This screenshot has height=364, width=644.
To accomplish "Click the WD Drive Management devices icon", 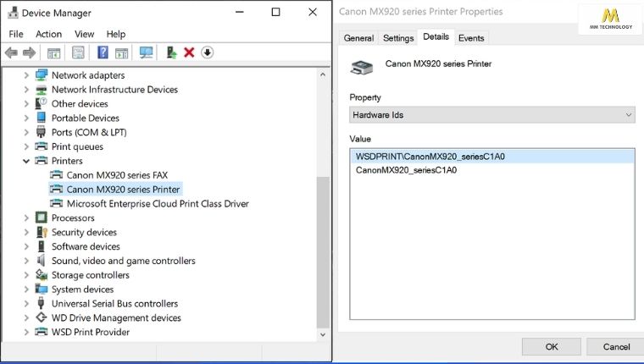I will [41, 317].
